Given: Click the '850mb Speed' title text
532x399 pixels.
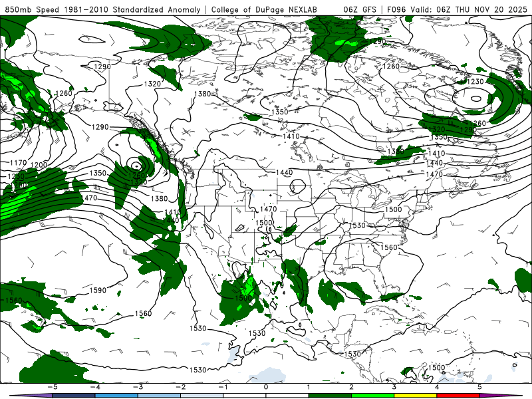Looking at the screenshot, I should (32, 9).
